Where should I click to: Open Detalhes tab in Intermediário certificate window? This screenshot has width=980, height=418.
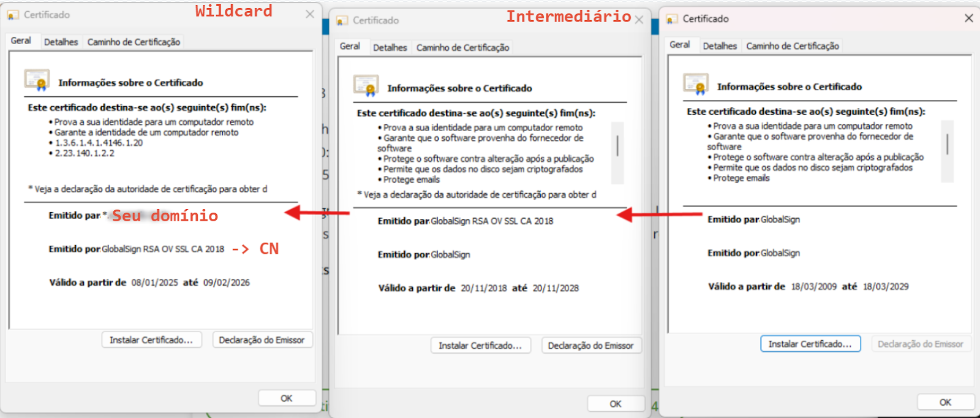390,48
